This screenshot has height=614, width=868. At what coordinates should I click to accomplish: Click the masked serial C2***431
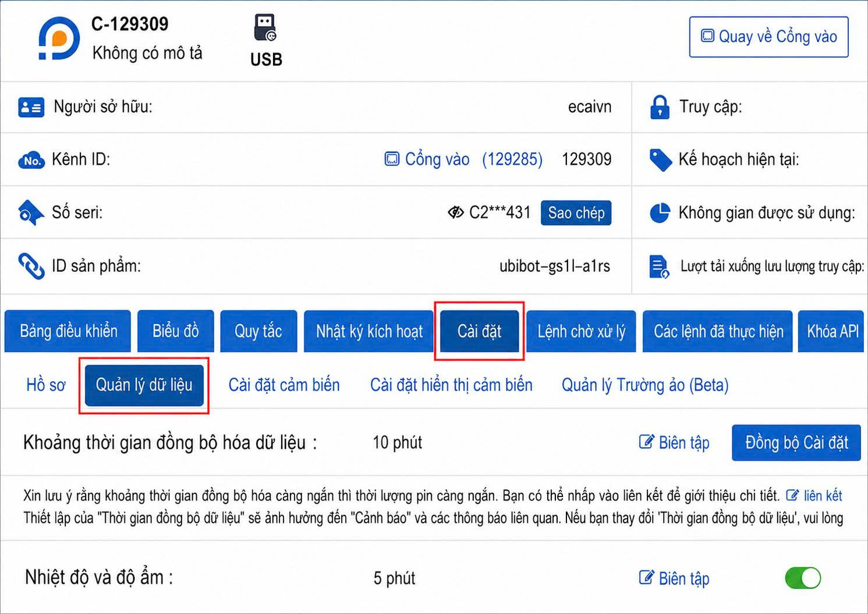pyautogui.click(x=500, y=212)
